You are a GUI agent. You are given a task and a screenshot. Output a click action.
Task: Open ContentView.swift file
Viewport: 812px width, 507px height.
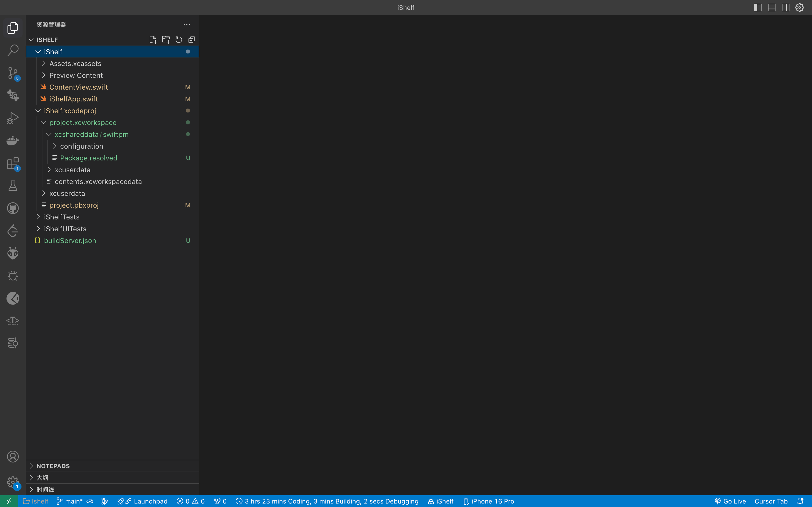pos(78,87)
